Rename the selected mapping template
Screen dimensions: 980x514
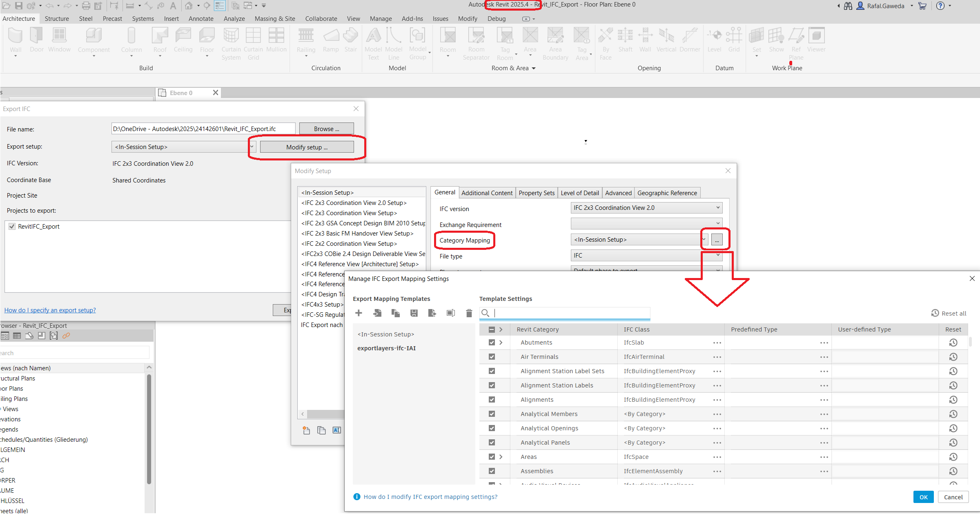pyautogui.click(x=450, y=313)
